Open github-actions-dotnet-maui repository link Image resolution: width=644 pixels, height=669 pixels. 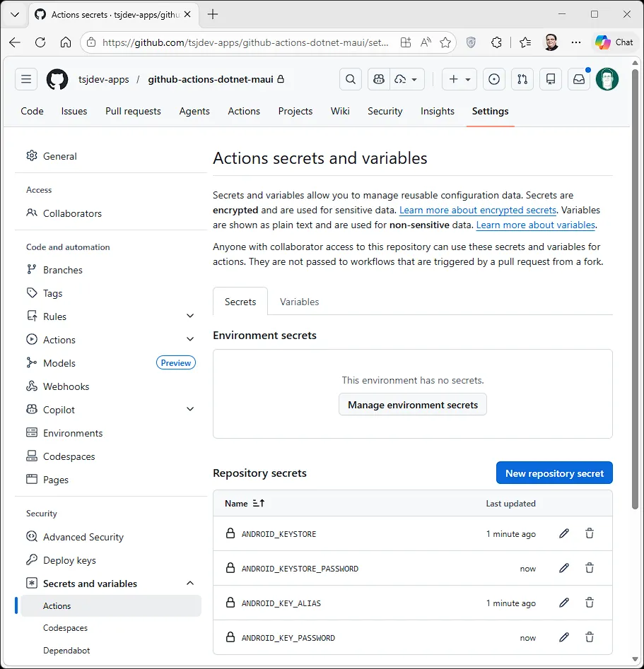(211, 79)
